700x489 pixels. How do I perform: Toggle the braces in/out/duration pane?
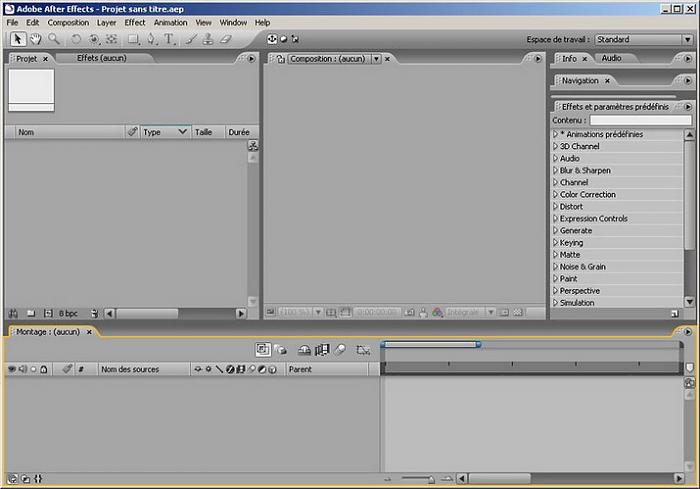click(38, 479)
